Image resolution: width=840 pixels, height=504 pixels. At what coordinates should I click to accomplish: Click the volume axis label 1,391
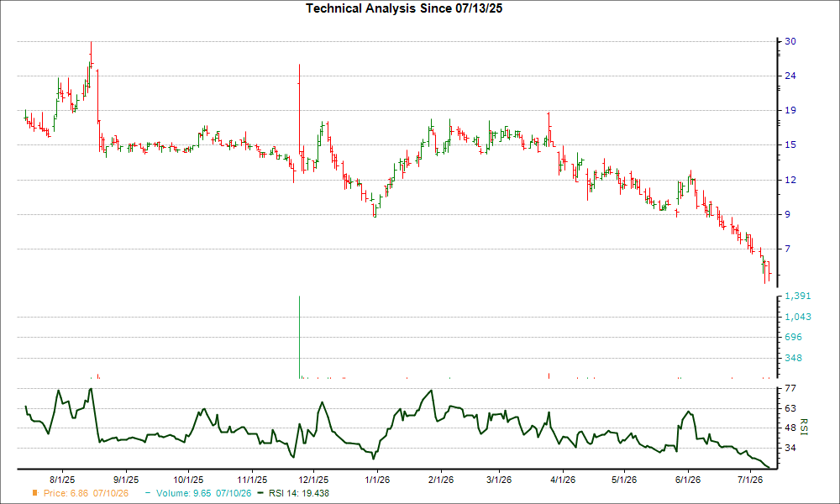798,297
